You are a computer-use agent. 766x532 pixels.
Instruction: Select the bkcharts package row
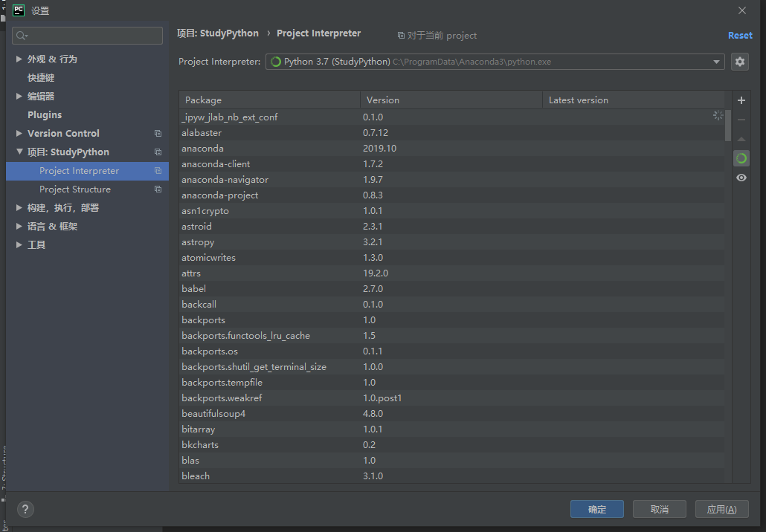[452, 445]
